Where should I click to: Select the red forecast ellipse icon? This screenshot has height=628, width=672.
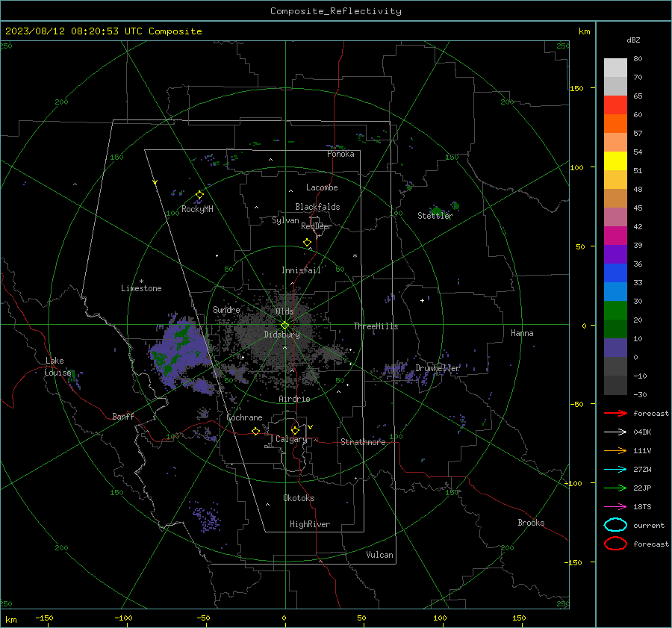click(x=615, y=544)
